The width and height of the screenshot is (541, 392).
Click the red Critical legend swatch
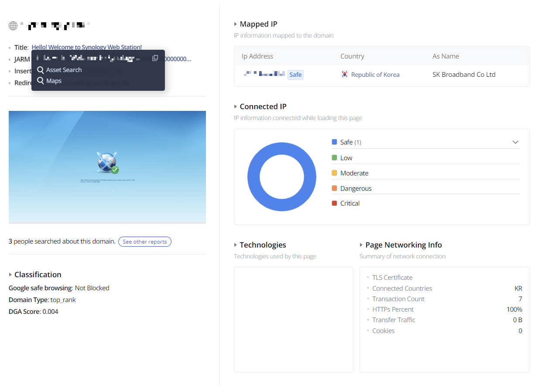coord(335,203)
